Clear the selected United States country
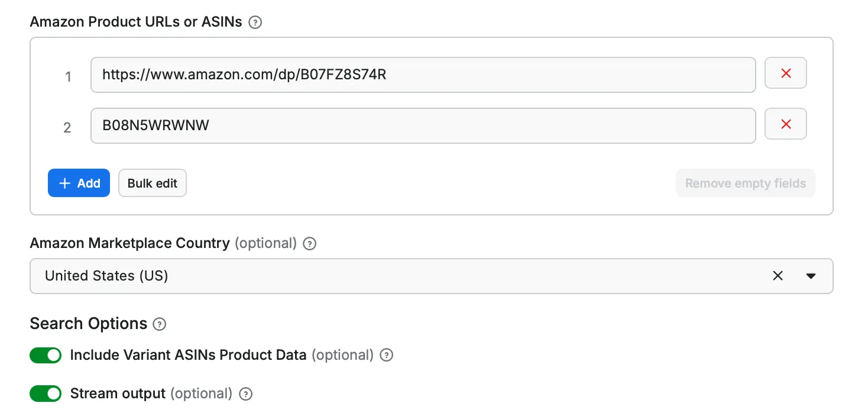The image size is (868, 419). 778,276
